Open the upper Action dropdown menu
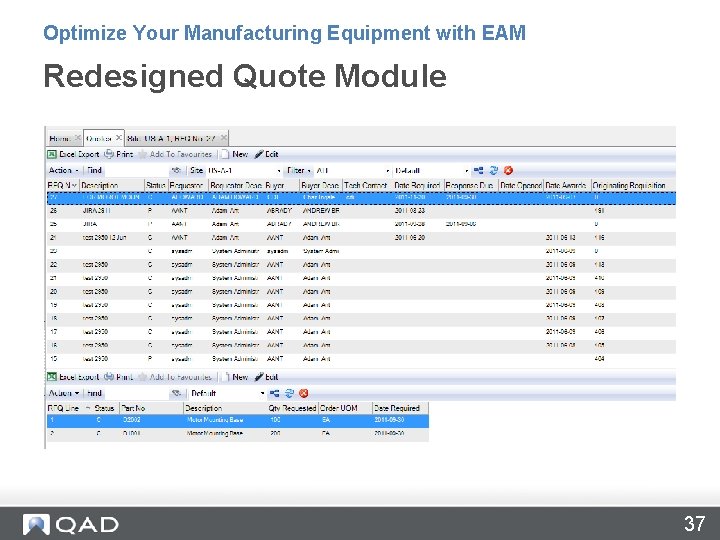 pos(64,170)
